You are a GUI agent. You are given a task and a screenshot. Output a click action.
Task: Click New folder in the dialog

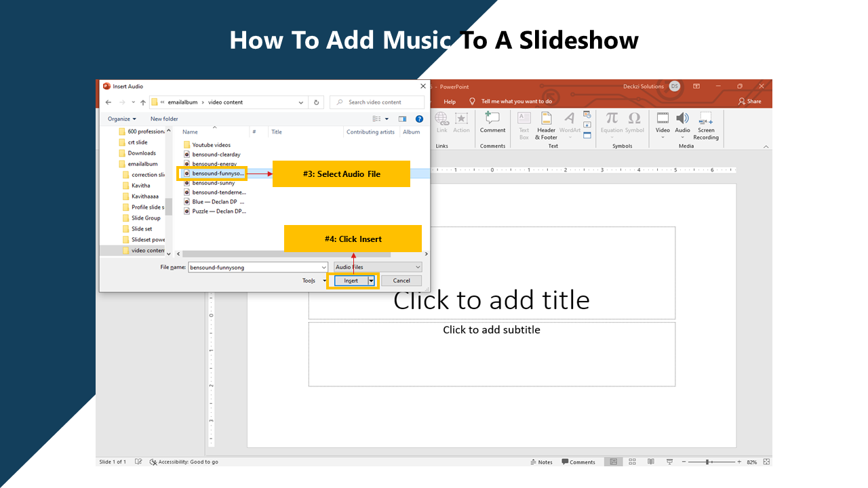click(164, 119)
